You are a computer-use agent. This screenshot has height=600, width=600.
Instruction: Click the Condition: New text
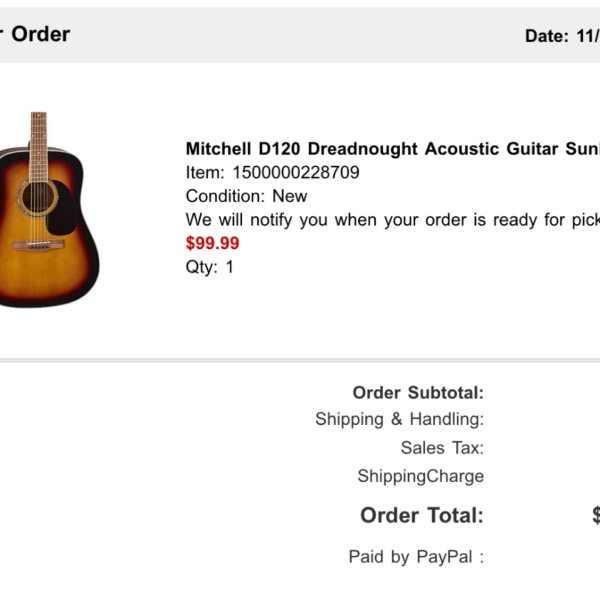click(x=246, y=196)
